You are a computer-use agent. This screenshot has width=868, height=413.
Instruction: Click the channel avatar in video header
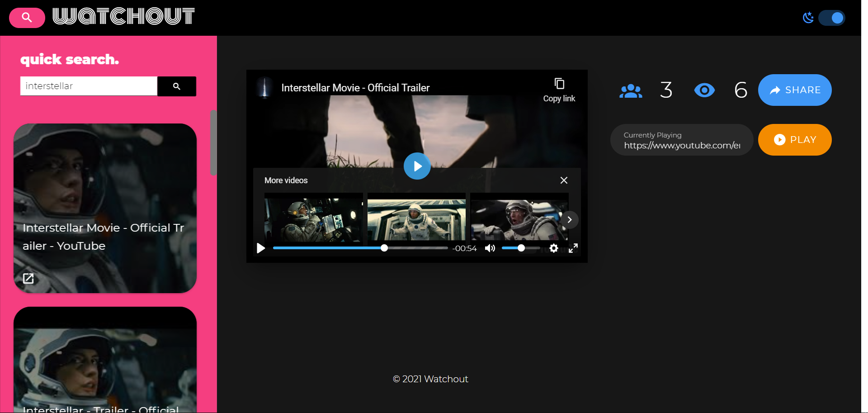tap(264, 87)
